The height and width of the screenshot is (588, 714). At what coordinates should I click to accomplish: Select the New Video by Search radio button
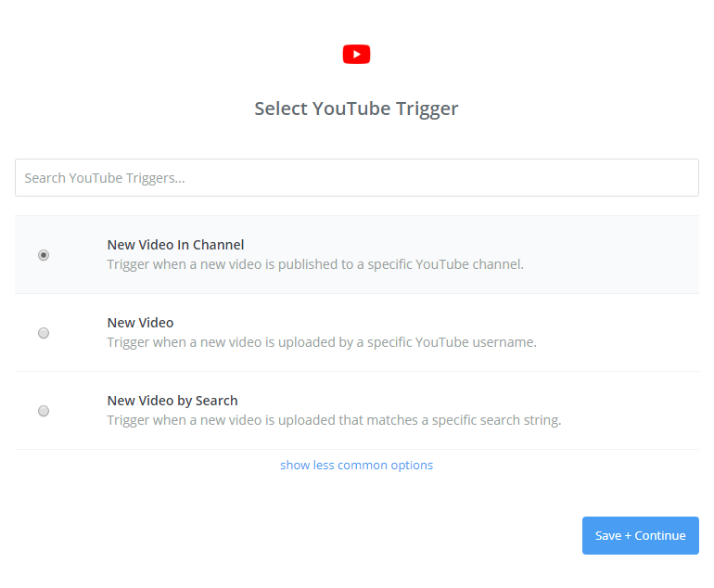click(x=44, y=411)
